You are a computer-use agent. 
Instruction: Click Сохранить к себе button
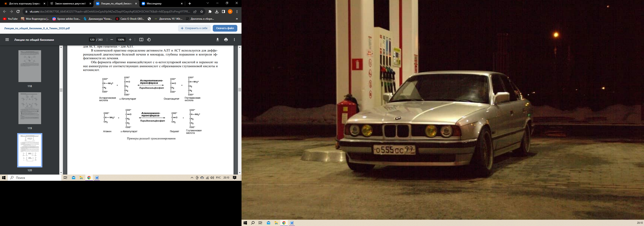(194, 28)
